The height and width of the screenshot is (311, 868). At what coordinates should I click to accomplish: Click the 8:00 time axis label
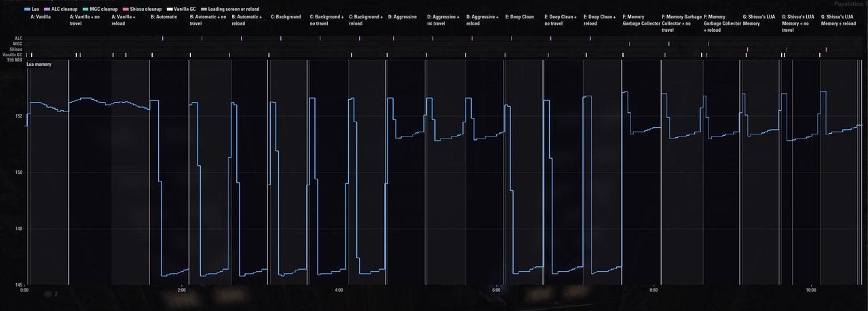tap(654, 290)
